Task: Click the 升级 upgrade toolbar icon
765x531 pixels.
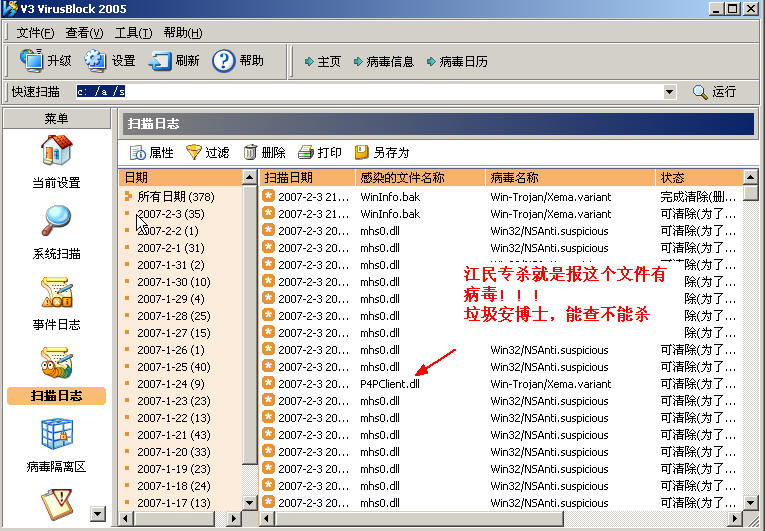Action: (x=31, y=60)
